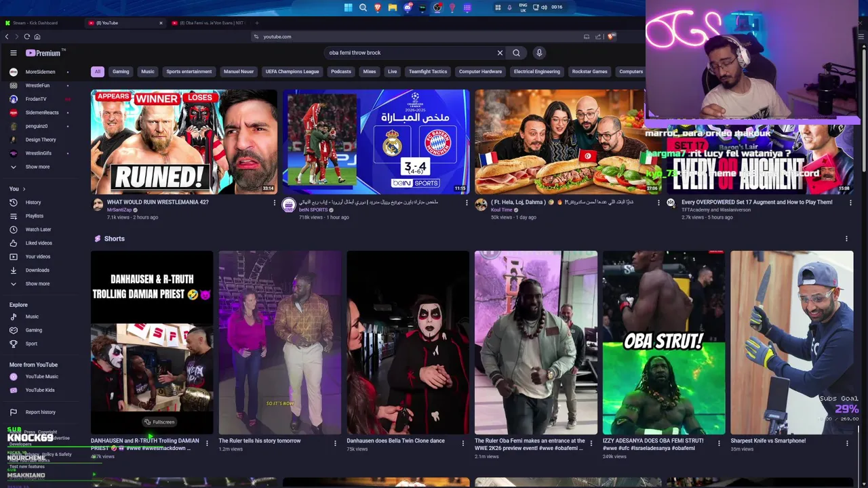Open Every OVERPOWERED Set 17 Augment title
868x488 pixels.
757,202
